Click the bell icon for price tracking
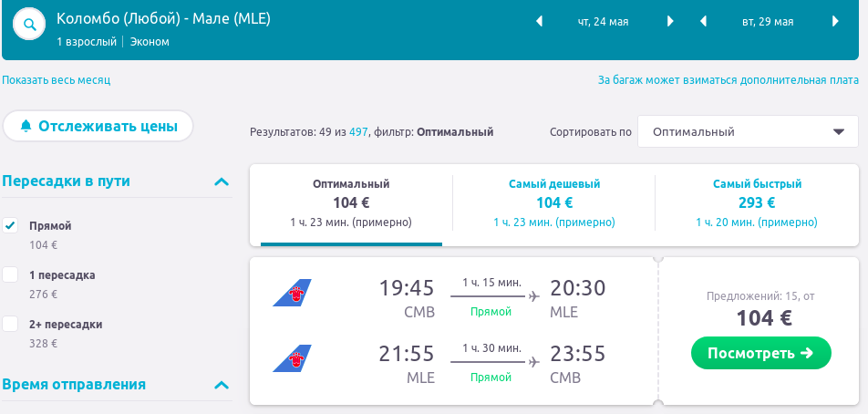The width and height of the screenshot is (868, 414). pos(26,126)
